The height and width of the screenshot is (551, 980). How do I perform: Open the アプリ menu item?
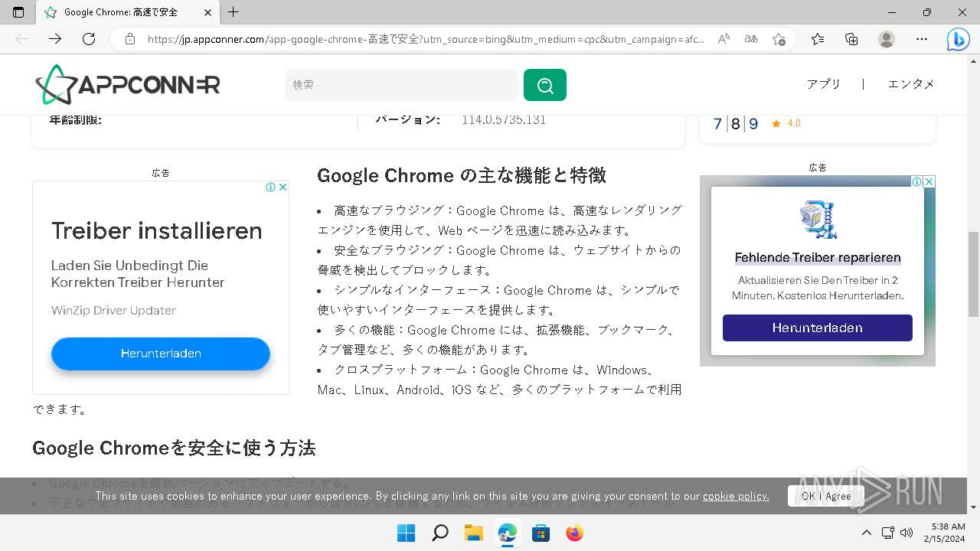[x=824, y=84]
